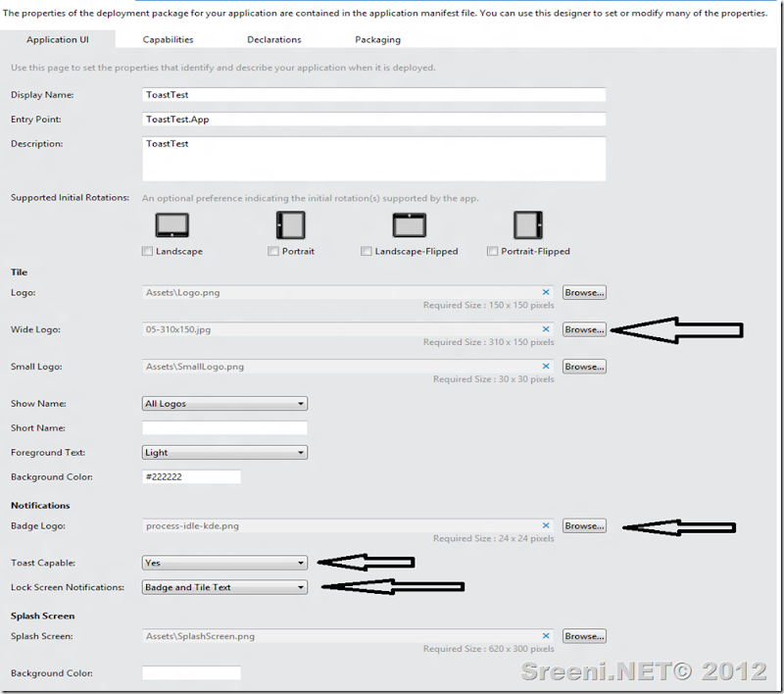This screenshot has width=784, height=694.
Task: Browse for the Small Logo file
Action: (x=584, y=367)
